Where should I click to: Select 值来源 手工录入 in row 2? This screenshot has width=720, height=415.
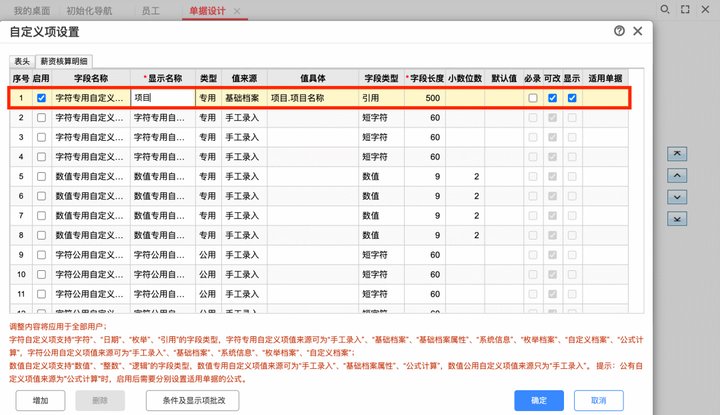point(244,118)
